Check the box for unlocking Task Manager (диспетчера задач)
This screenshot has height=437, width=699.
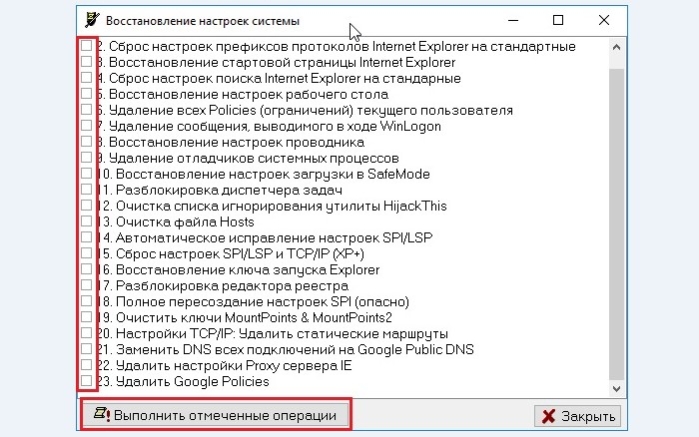86,190
